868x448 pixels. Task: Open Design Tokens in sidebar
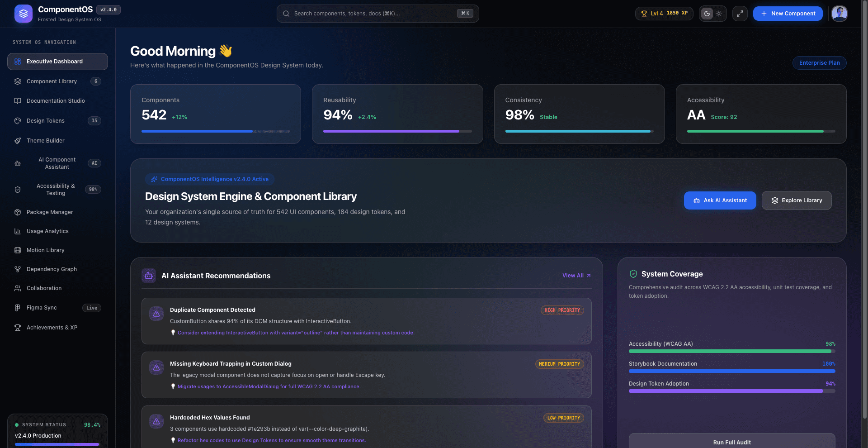coord(57,121)
